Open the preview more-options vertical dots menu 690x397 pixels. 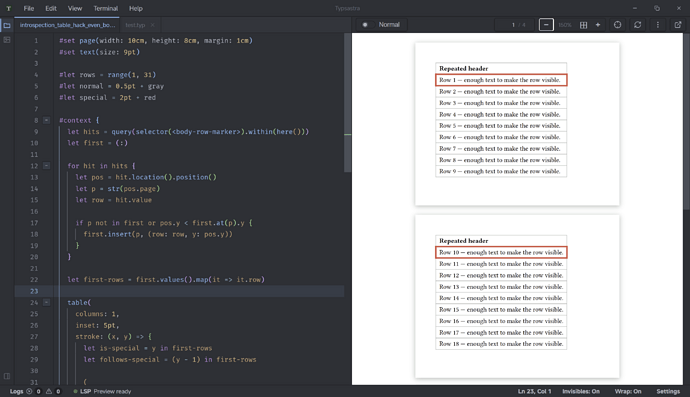pyautogui.click(x=657, y=25)
